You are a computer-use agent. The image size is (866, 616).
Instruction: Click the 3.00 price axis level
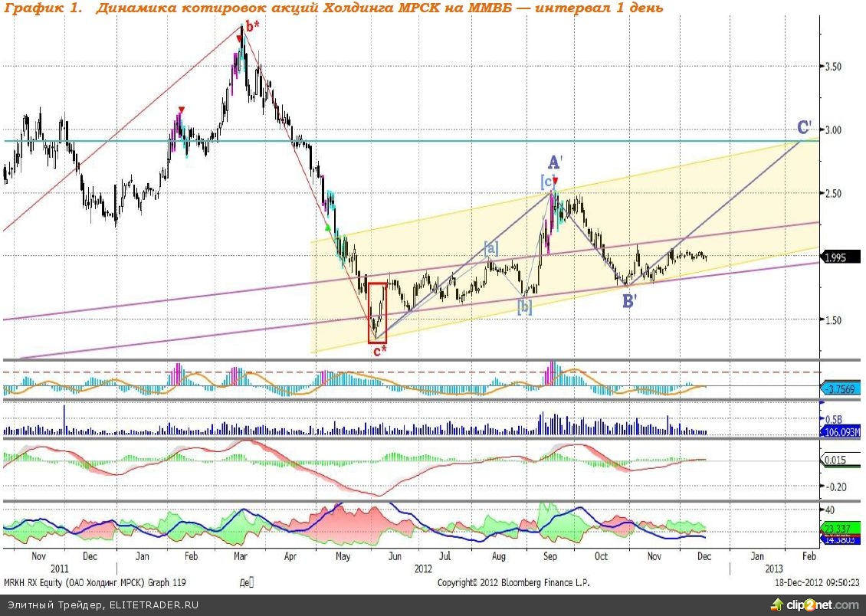[x=833, y=129]
